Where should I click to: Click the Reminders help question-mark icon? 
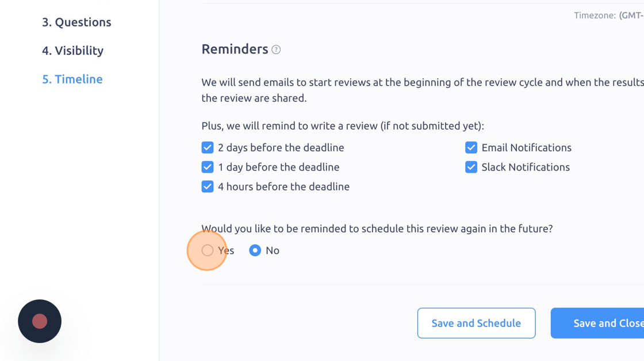(x=276, y=50)
